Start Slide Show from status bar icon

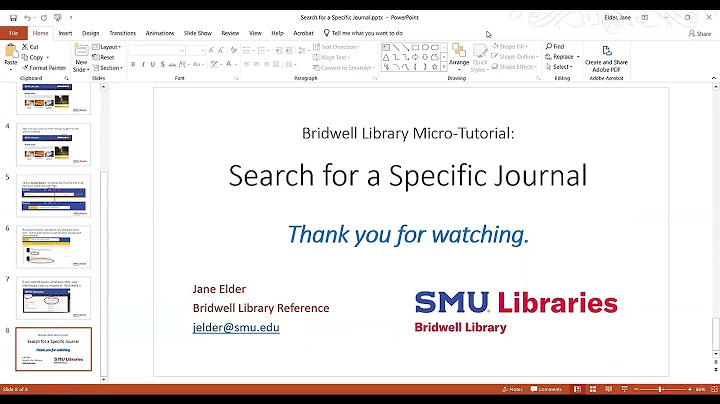tap(624, 389)
